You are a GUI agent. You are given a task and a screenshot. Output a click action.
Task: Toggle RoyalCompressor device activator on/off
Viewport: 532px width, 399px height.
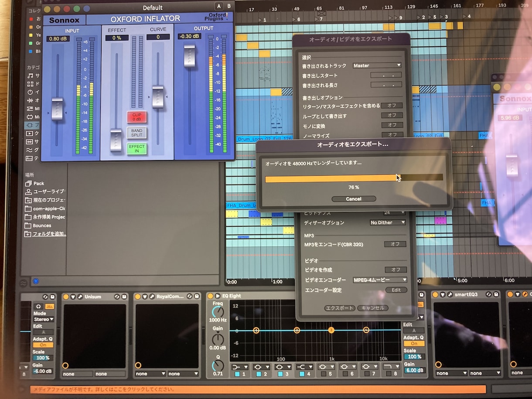138,297
